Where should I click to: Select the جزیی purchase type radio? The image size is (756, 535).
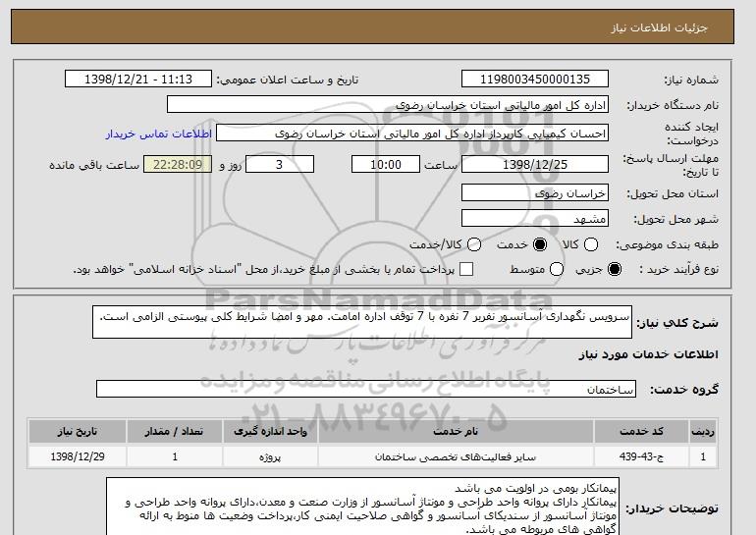pyautogui.click(x=615, y=269)
